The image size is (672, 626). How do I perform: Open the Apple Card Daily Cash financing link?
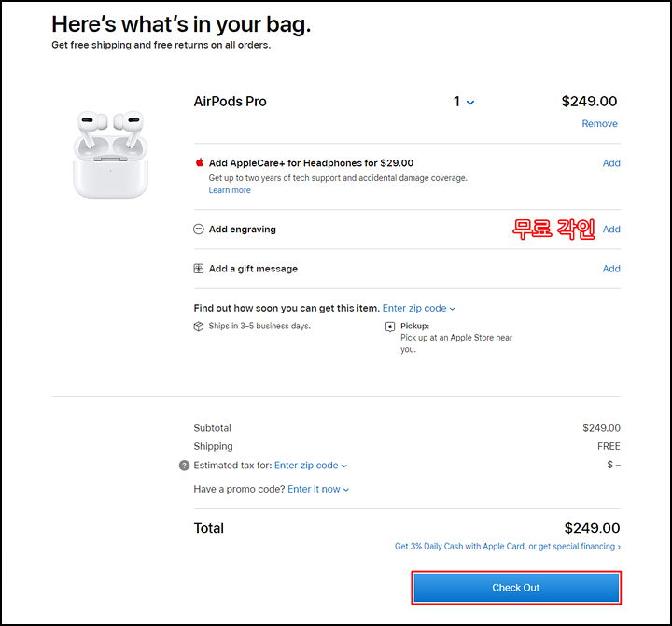508,547
